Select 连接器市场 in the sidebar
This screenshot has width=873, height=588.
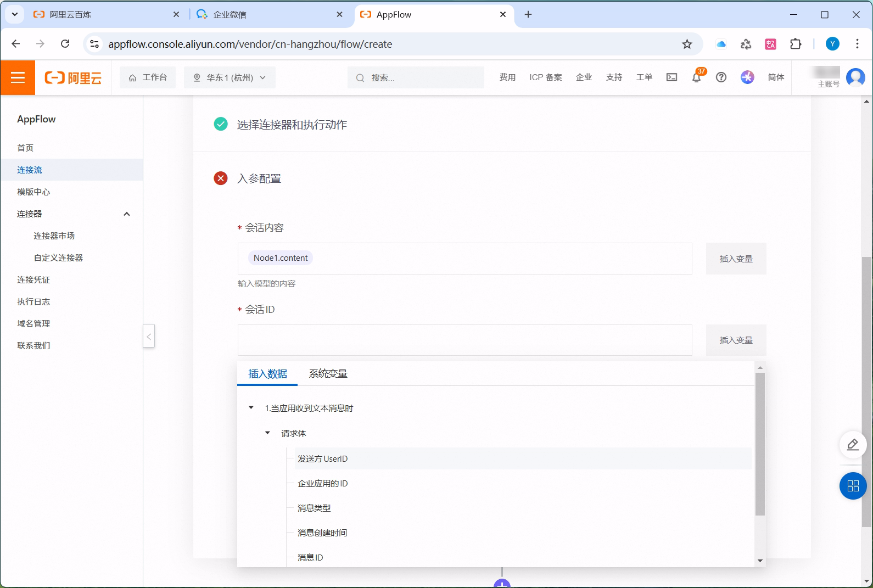coord(54,236)
